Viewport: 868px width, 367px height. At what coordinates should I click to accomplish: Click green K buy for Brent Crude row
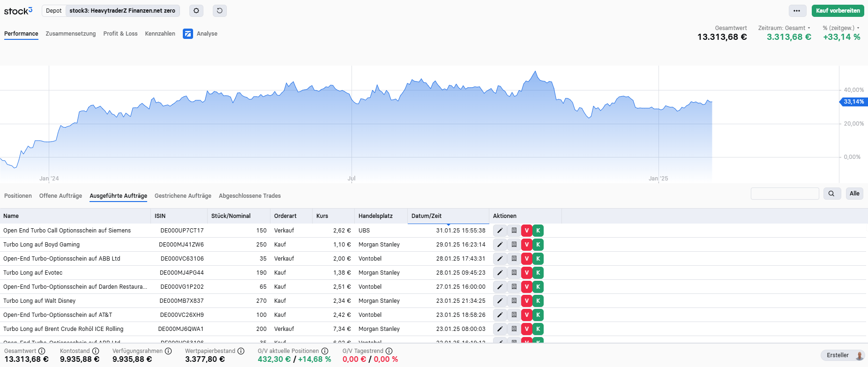(538, 329)
